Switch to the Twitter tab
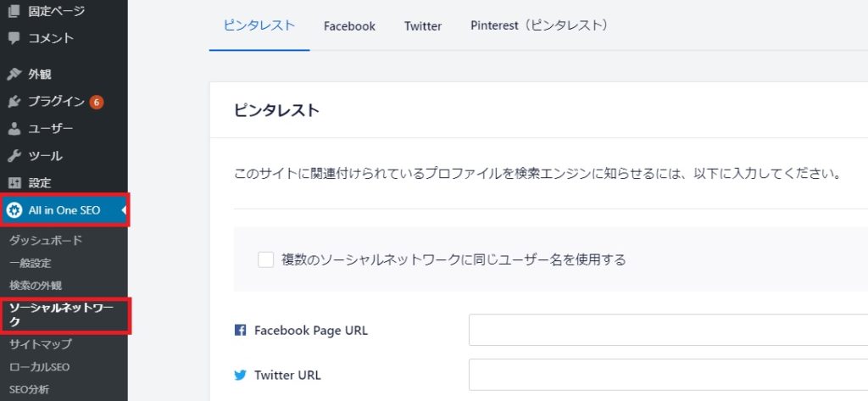The height and width of the screenshot is (401, 868). tap(423, 26)
